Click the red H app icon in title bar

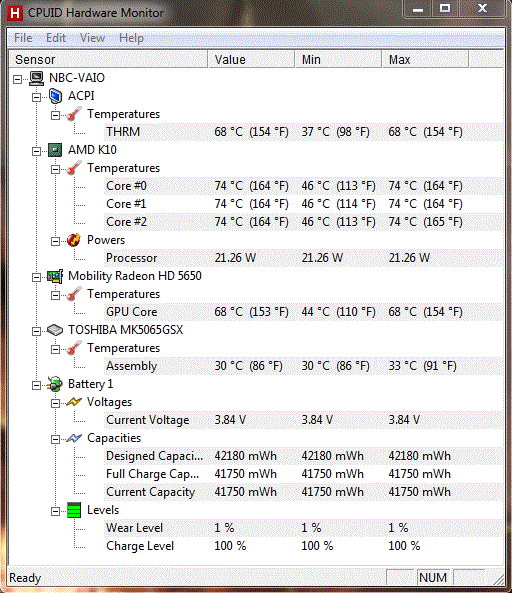pos(15,12)
